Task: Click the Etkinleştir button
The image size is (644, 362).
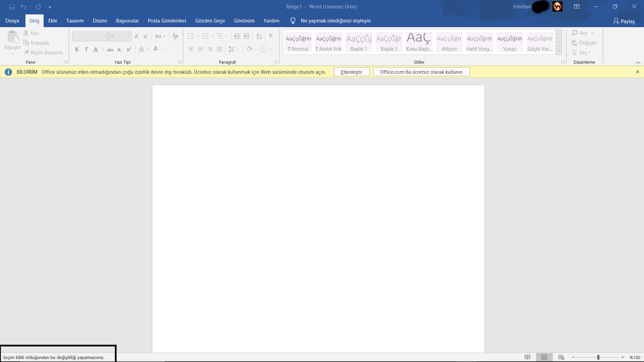Action: click(x=352, y=72)
